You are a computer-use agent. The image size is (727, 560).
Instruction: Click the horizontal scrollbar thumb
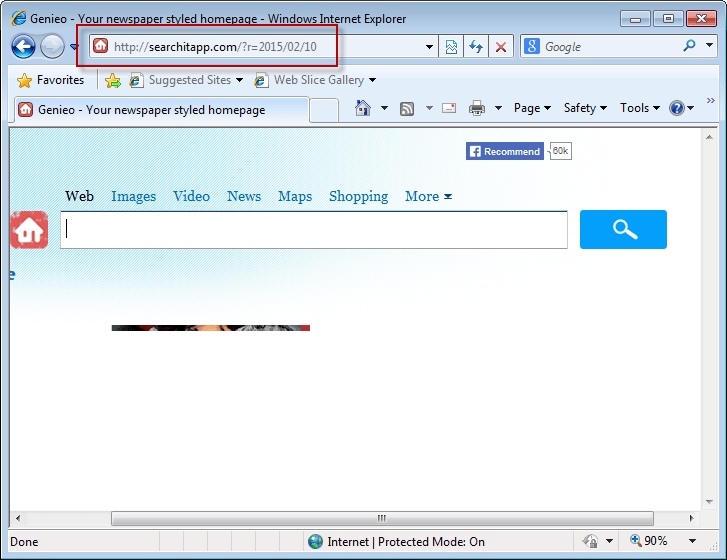coord(383,518)
